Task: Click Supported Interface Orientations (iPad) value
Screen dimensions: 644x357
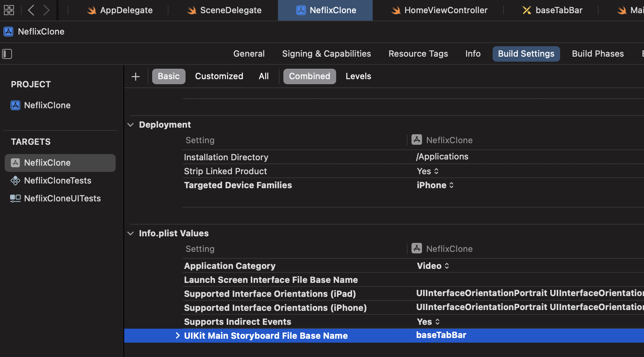Action: point(530,293)
